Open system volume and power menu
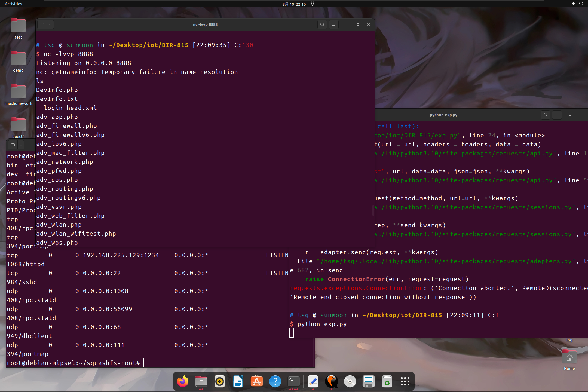This screenshot has height=392, width=588. tap(577, 4)
